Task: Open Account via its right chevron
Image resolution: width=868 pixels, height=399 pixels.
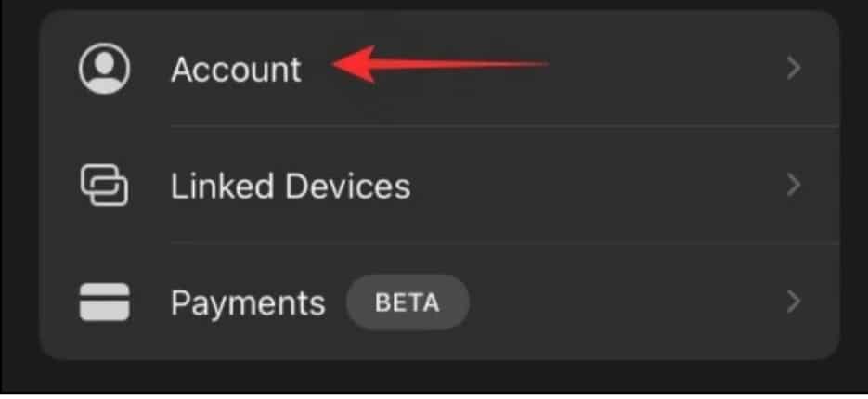Action: 795,69
